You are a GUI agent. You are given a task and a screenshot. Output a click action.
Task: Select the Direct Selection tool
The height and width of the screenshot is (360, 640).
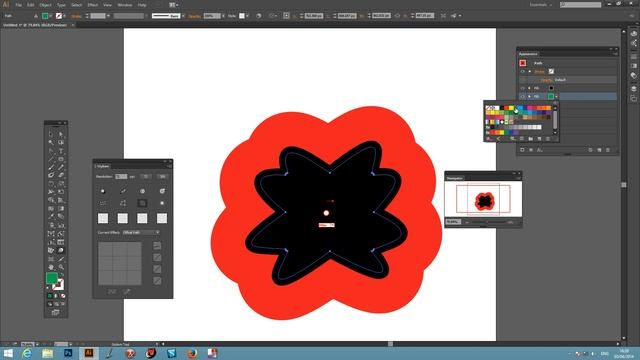point(61,134)
